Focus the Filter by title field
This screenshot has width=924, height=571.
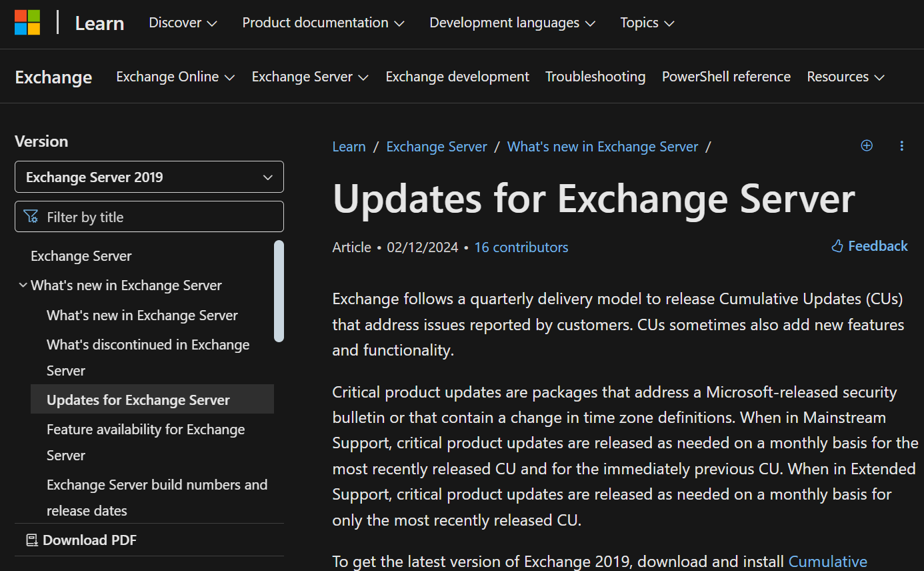(x=149, y=217)
